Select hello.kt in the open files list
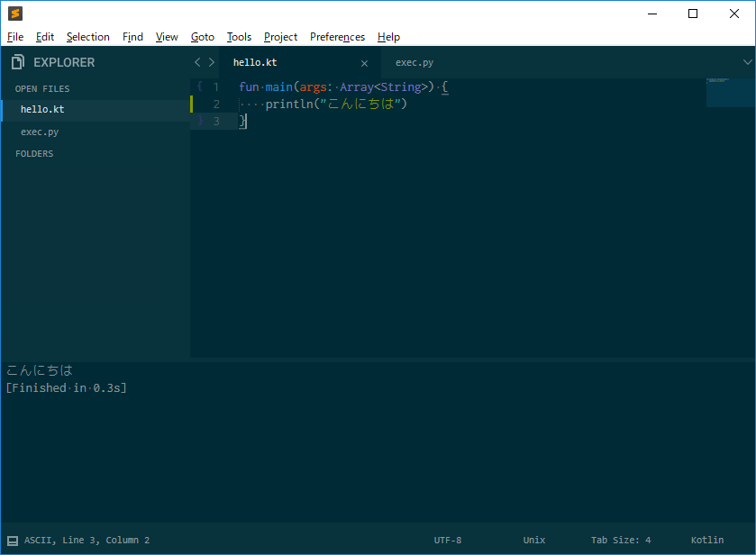The height and width of the screenshot is (555, 756). 42,109
